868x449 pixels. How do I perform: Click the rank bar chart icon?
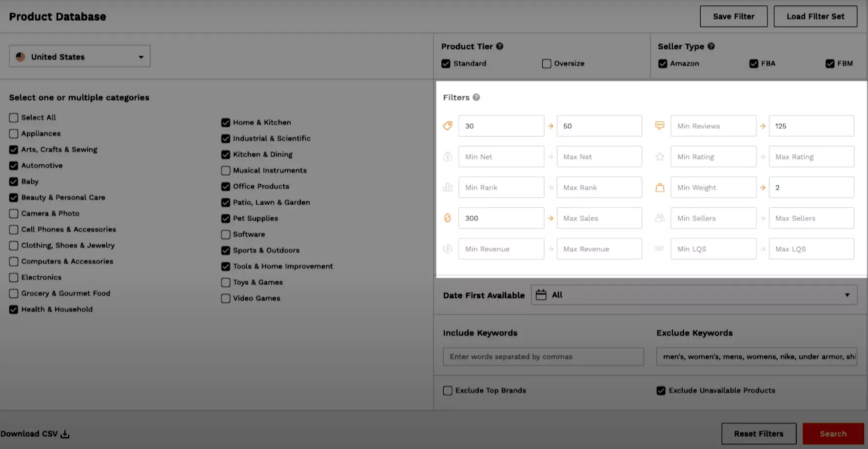point(448,187)
